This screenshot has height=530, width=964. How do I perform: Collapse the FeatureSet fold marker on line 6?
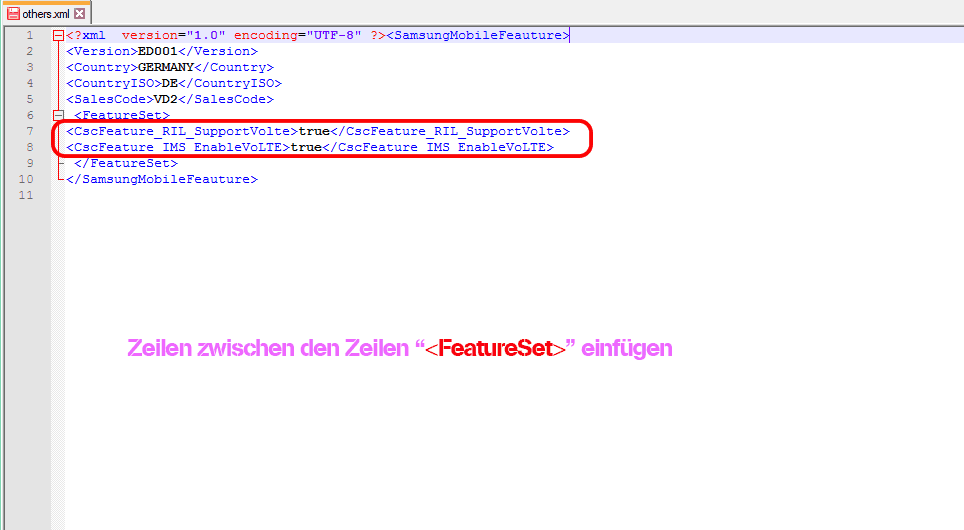click(x=58, y=115)
